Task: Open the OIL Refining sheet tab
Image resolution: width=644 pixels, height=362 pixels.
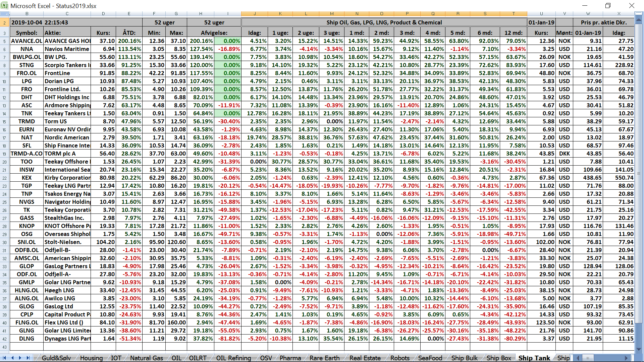Action: tap(233, 358)
